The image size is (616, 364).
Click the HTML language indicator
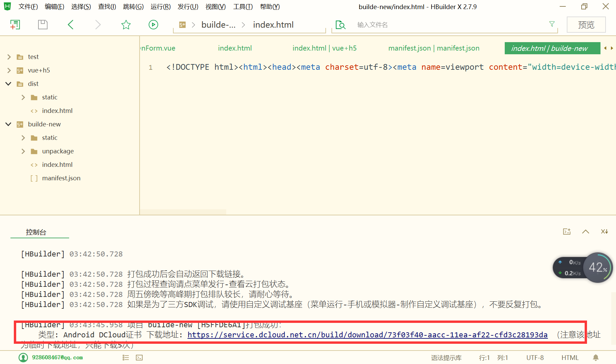click(x=570, y=358)
